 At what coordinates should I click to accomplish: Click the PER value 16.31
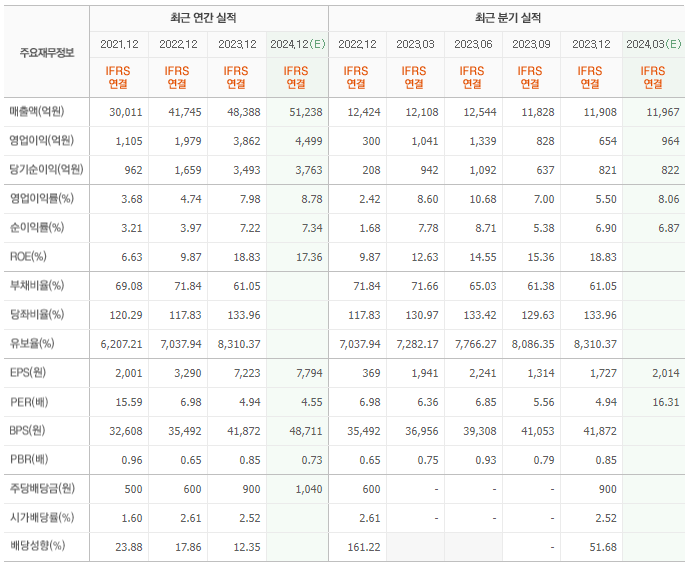pos(666,402)
